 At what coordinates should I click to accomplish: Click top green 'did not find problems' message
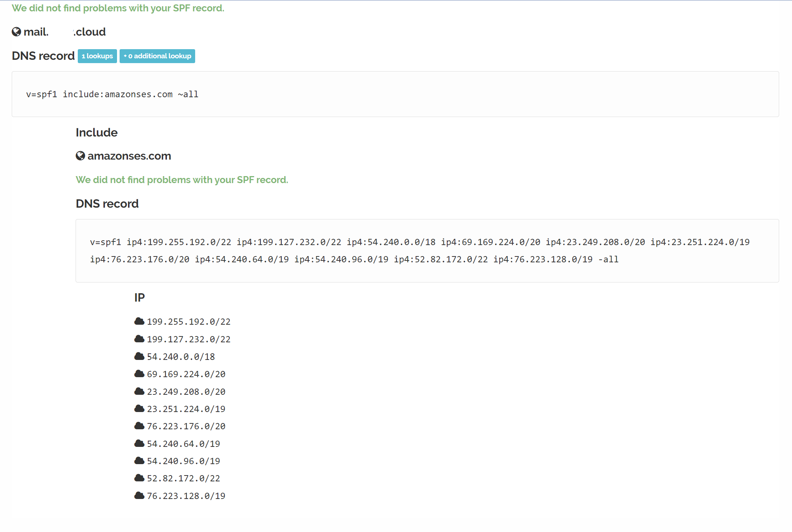coord(118,8)
